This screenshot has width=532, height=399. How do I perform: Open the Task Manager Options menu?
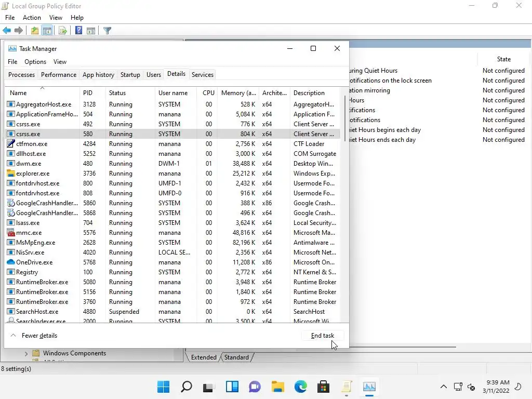(x=35, y=62)
